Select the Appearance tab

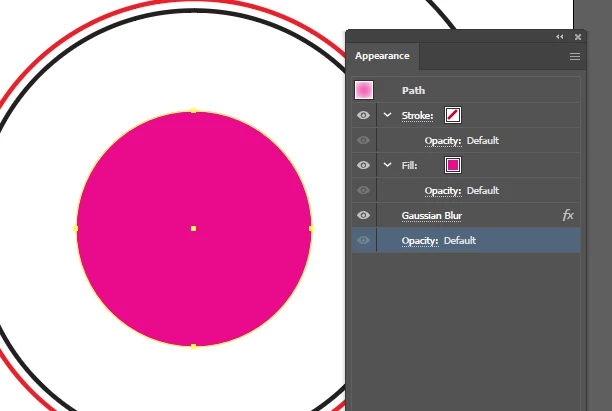382,56
